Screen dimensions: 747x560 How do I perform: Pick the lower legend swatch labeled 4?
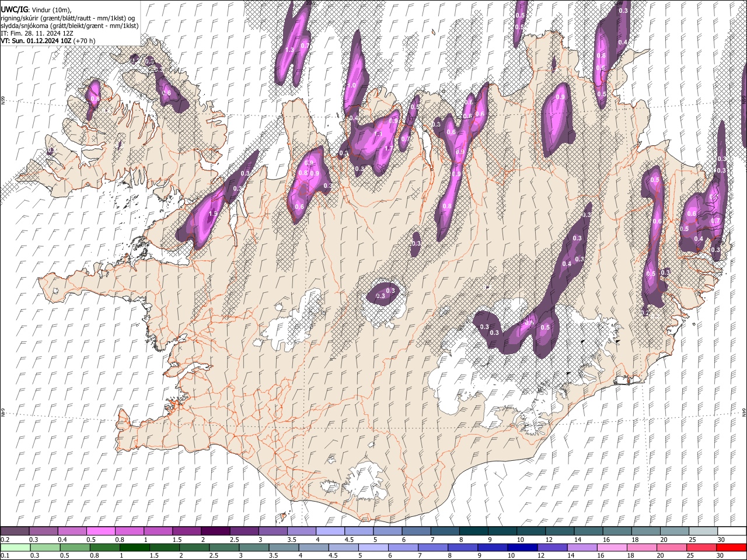click(x=314, y=547)
